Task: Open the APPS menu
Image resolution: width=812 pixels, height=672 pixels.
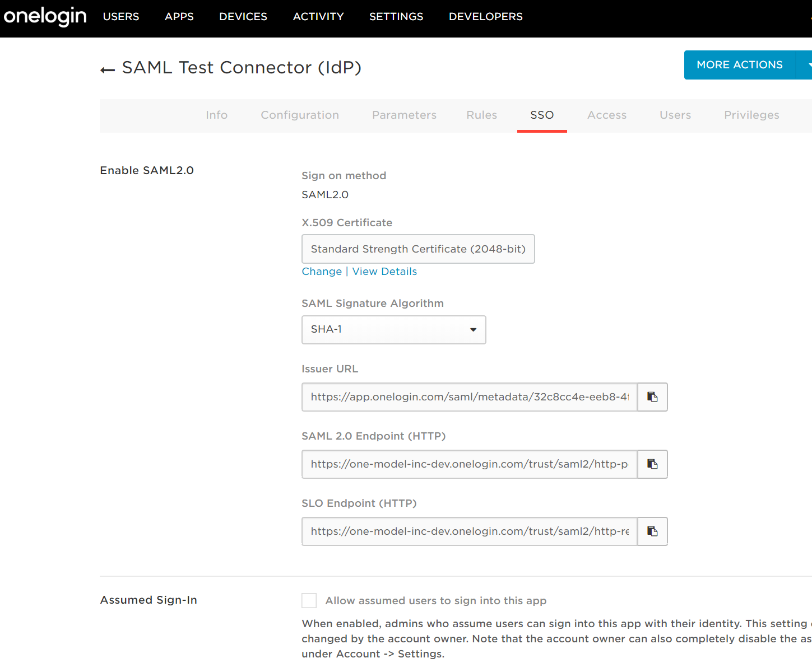Action: point(179,17)
